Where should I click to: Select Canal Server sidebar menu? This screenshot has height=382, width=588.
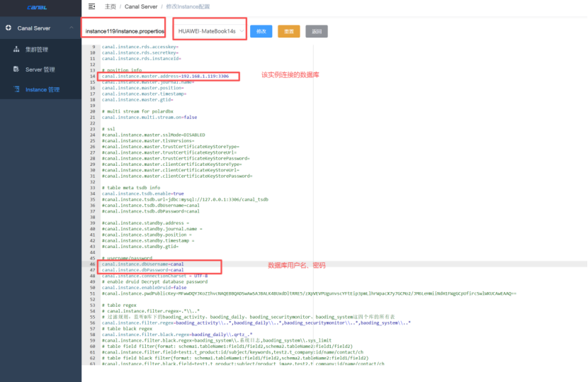pos(40,28)
